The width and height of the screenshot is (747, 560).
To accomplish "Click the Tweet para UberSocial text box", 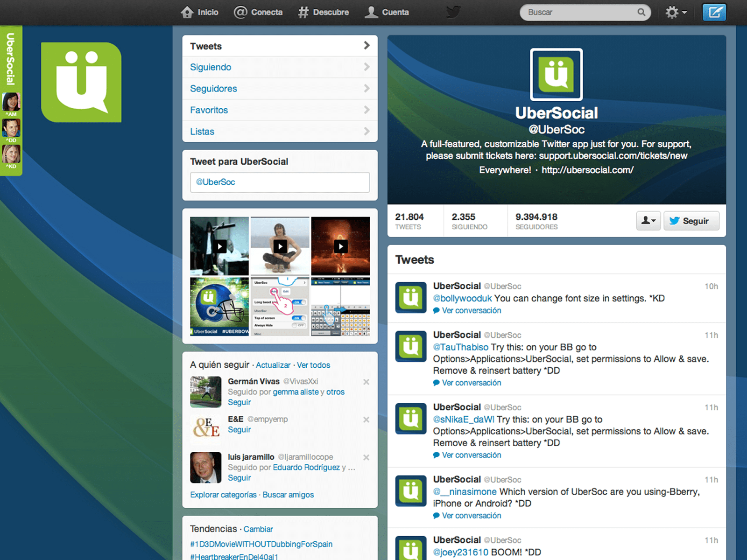I will [280, 182].
